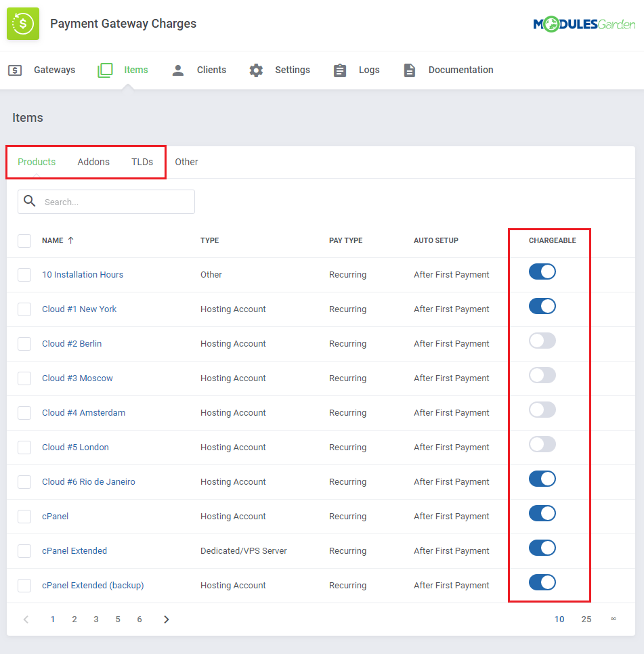Go to page 6
Image resolution: width=644 pixels, height=654 pixels.
point(139,619)
